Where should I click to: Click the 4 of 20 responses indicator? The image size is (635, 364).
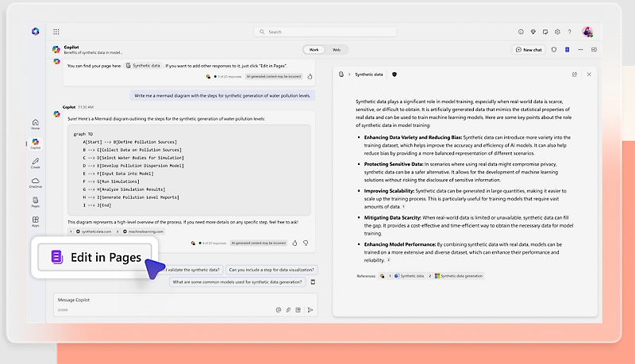[213, 243]
